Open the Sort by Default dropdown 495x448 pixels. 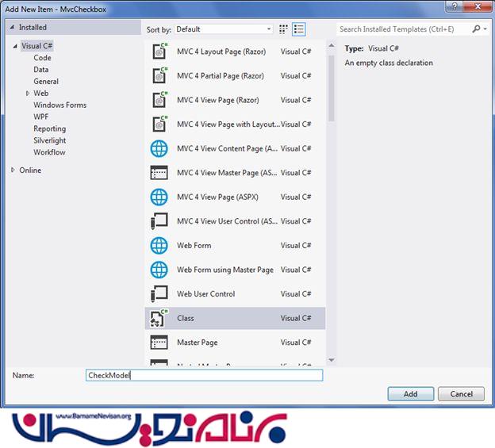(224, 29)
